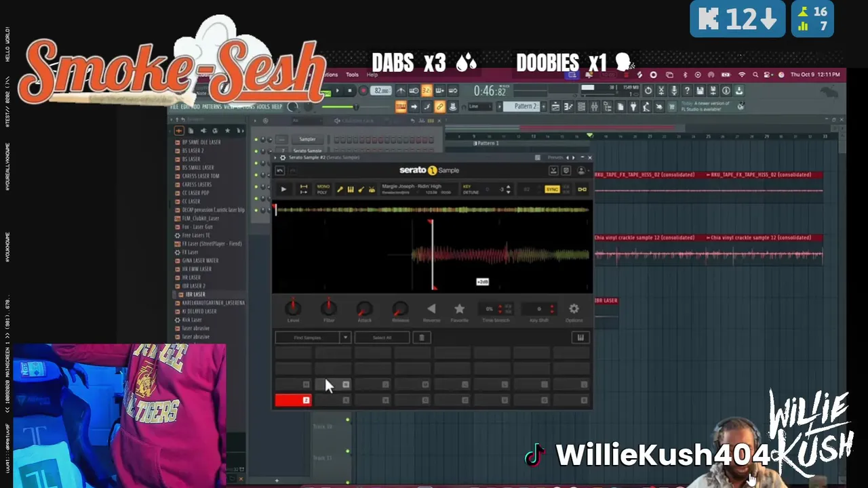Open the Serato account menu icon
This screenshot has width=868, height=488.
tap(580, 171)
